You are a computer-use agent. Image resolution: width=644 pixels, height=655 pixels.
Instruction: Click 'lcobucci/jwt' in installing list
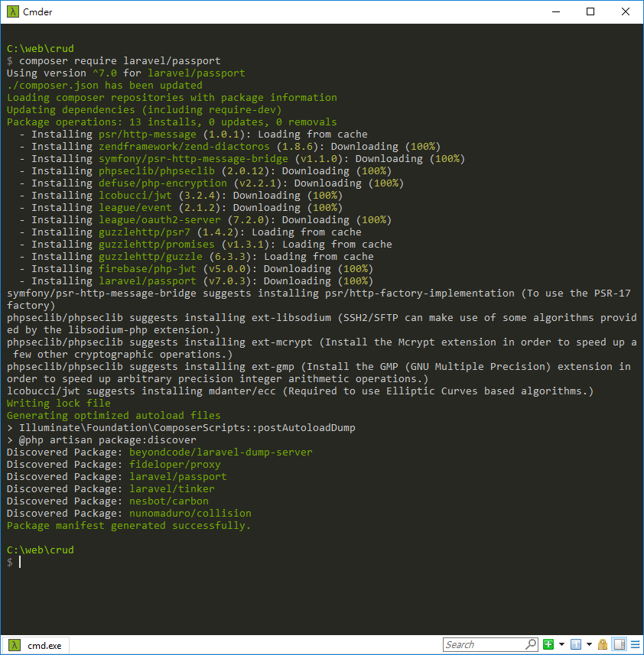135,196
